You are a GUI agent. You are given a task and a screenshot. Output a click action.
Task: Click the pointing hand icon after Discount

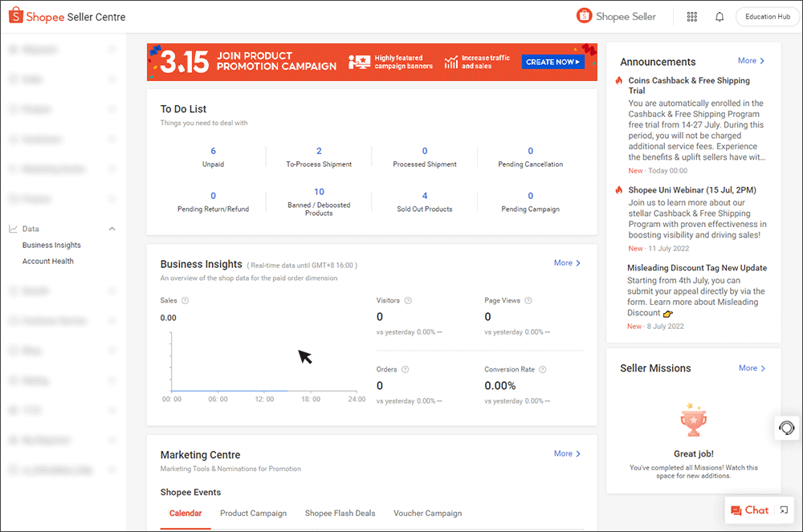(668, 314)
